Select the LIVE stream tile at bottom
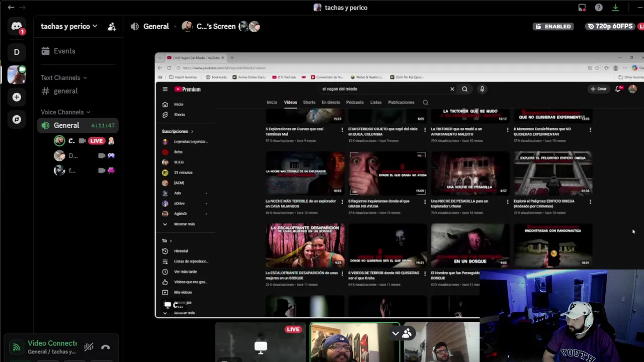The width and height of the screenshot is (644, 362). [x=261, y=343]
